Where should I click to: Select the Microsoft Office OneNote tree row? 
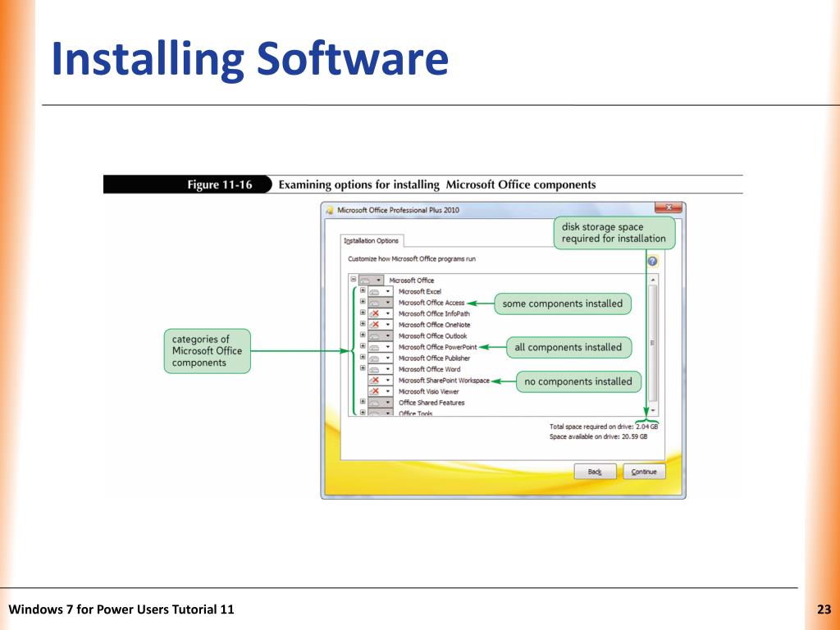point(435,325)
